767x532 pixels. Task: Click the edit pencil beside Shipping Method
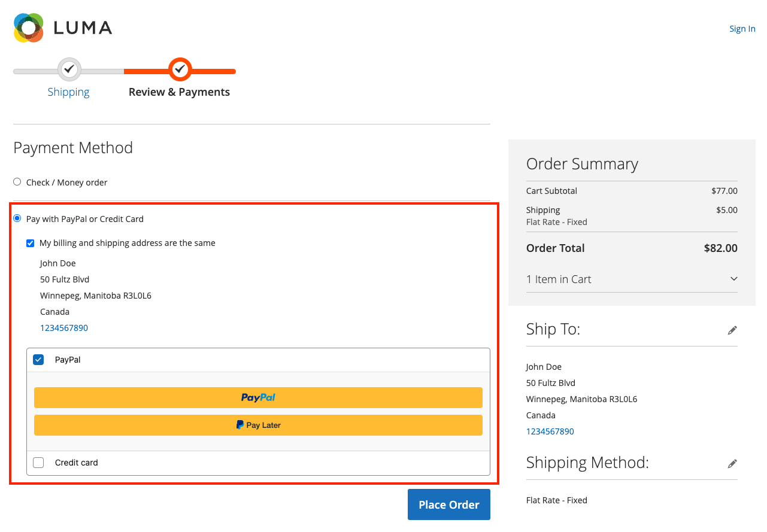tap(732, 463)
